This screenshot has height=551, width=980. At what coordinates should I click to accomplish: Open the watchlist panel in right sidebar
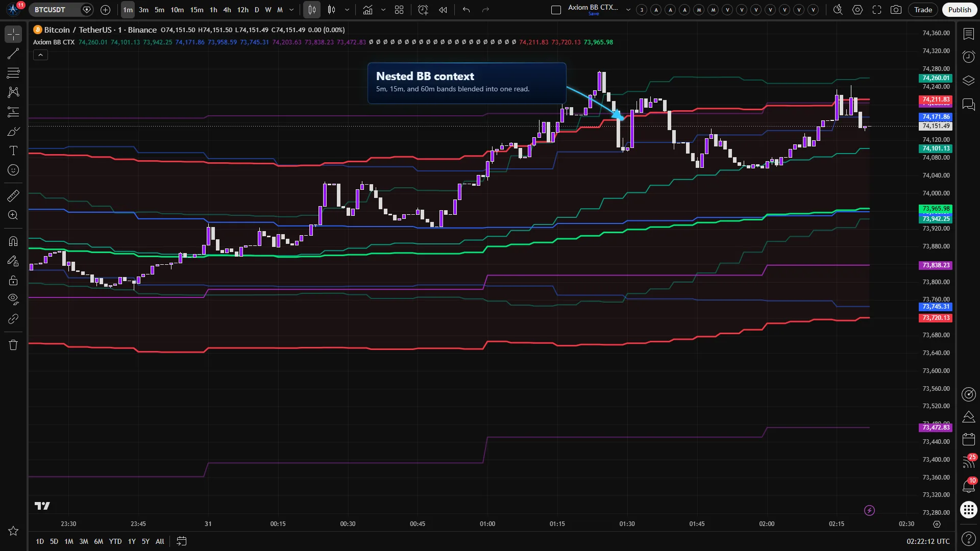[968, 34]
